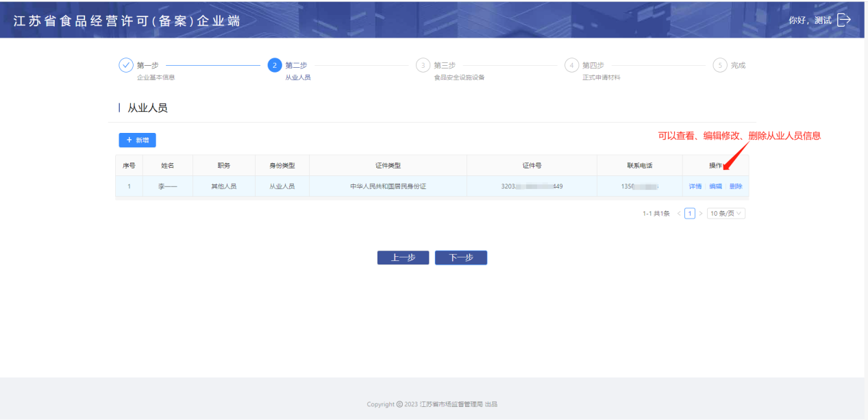The width and height of the screenshot is (868, 420).
Task: Click 删除 to delete employee row
Action: point(736,186)
